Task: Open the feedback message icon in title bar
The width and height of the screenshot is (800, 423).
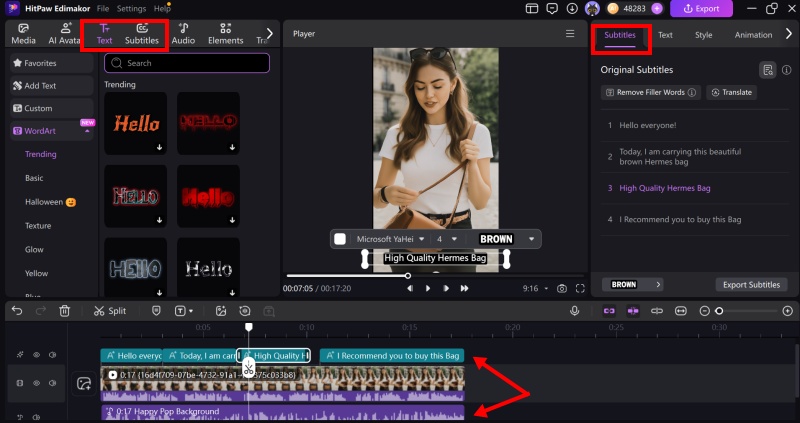Action: point(552,8)
